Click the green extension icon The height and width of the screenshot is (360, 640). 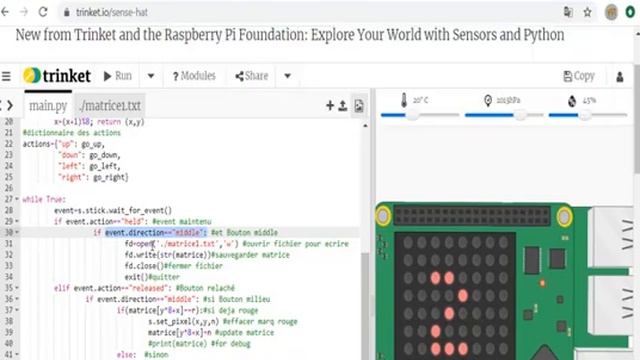coord(630,12)
